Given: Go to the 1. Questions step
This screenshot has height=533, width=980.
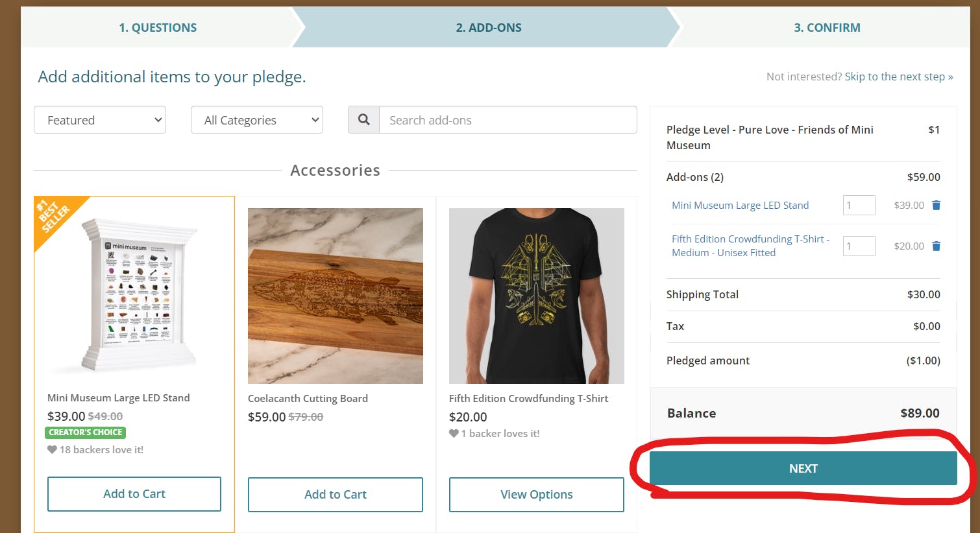Looking at the screenshot, I should click(x=158, y=28).
